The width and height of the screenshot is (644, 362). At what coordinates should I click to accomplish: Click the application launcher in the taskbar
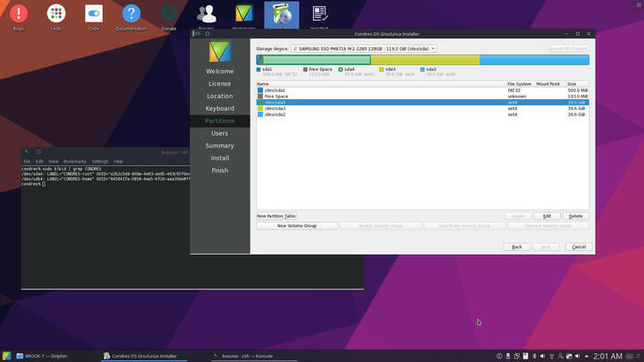click(x=6, y=356)
